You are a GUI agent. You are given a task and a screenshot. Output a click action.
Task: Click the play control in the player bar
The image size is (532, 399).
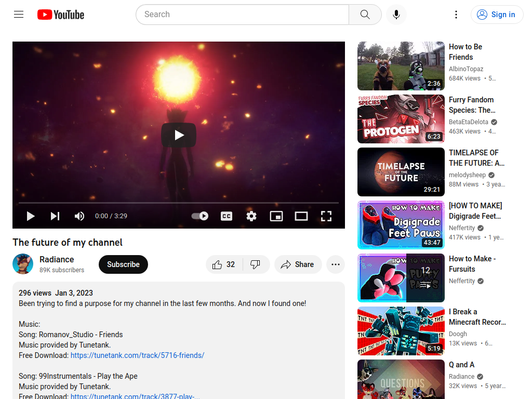point(31,216)
